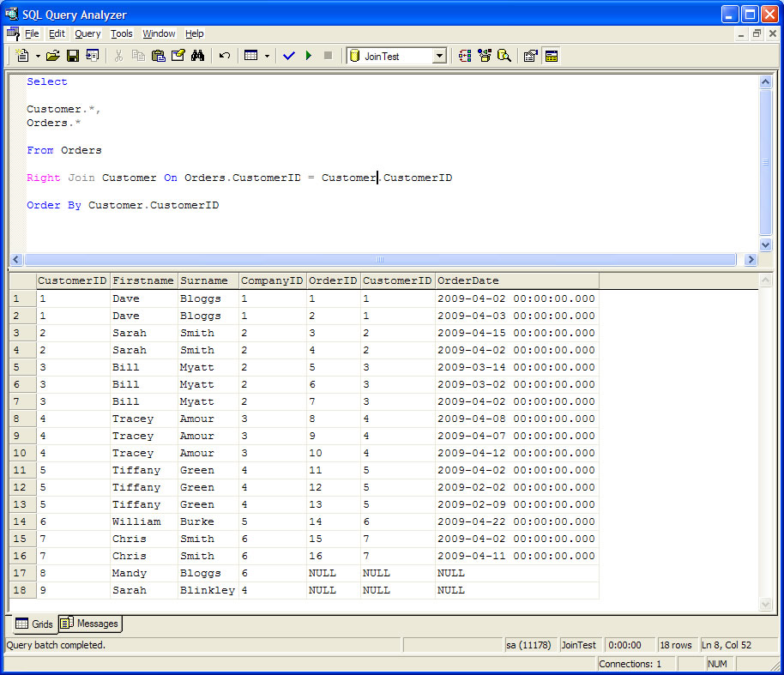Click the Cut scissors icon

118,56
